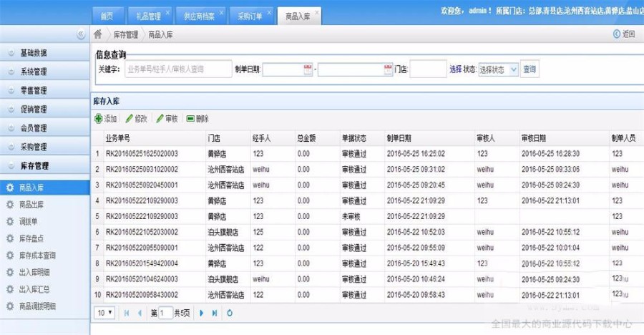Viewport: 644px width, 335px height.
Task: Click the home icon in breadcrumb
Action: pos(98,34)
